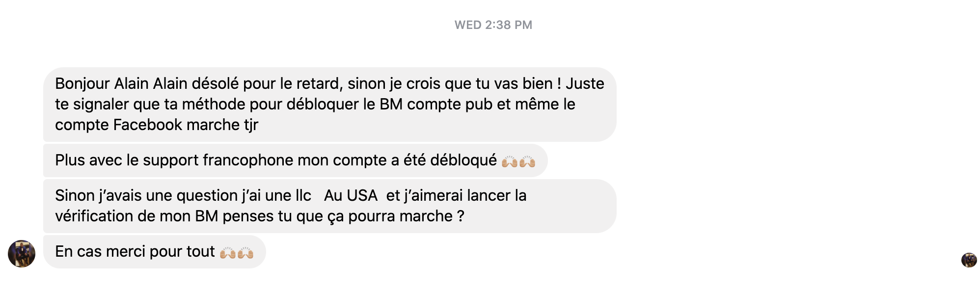This screenshot has height=293, width=980.
Task: Click the word "tjr" ending first message
Action: (251, 125)
